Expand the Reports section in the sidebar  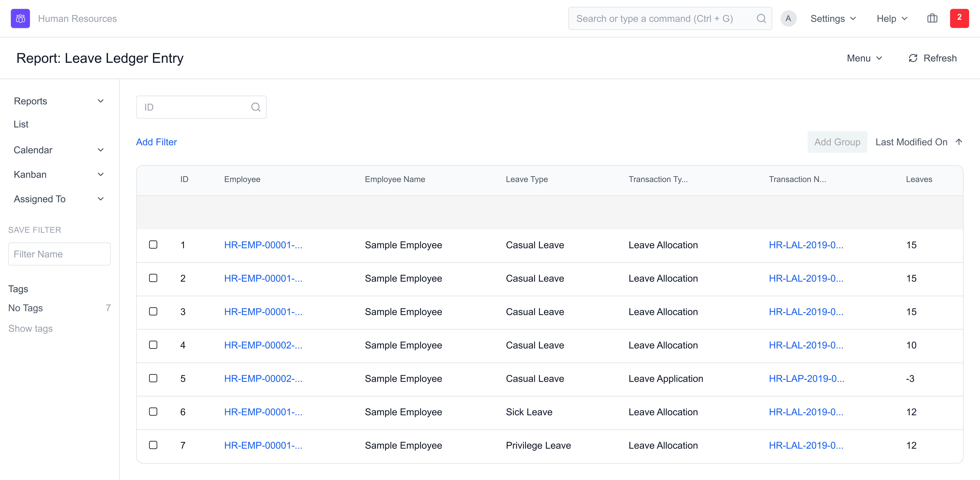tap(100, 101)
